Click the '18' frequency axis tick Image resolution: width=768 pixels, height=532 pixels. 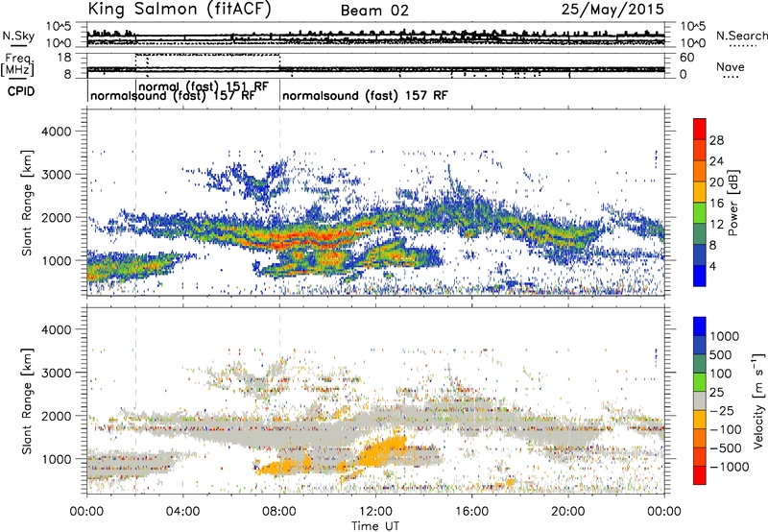tap(64, 58)
